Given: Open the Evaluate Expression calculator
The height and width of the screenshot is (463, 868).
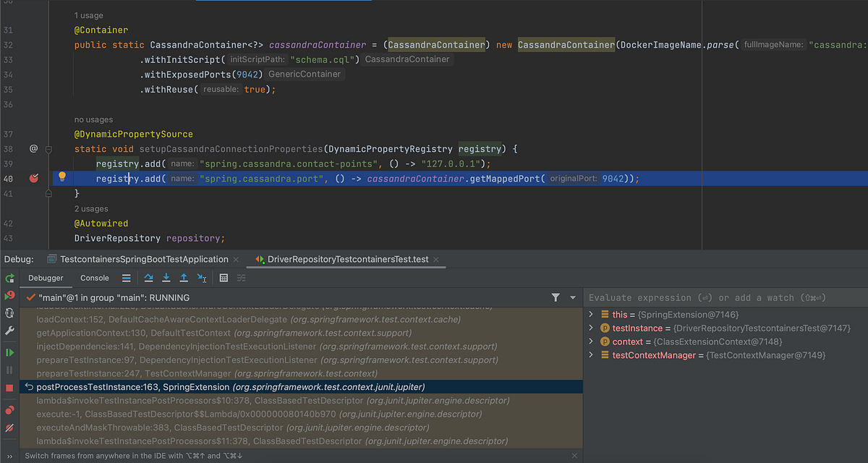Looking at the screenshot, I should (224, 278).
